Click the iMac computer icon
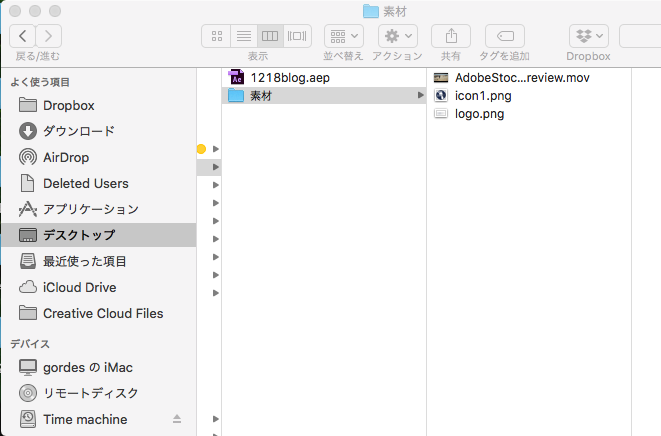 coord(28,367)
